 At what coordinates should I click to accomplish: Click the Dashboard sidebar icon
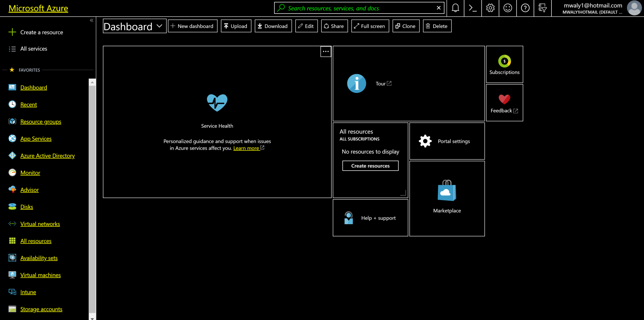[x=12, y=87]
